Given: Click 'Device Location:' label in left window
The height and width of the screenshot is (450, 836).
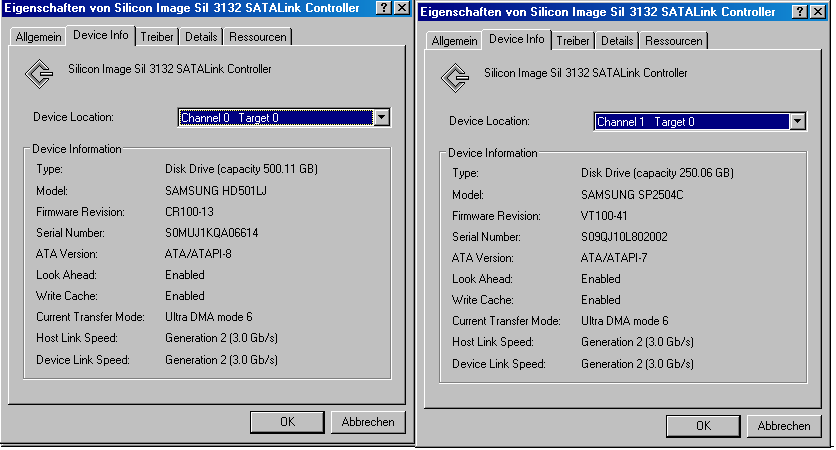Looking at the screenshot, I should point(74,117).
